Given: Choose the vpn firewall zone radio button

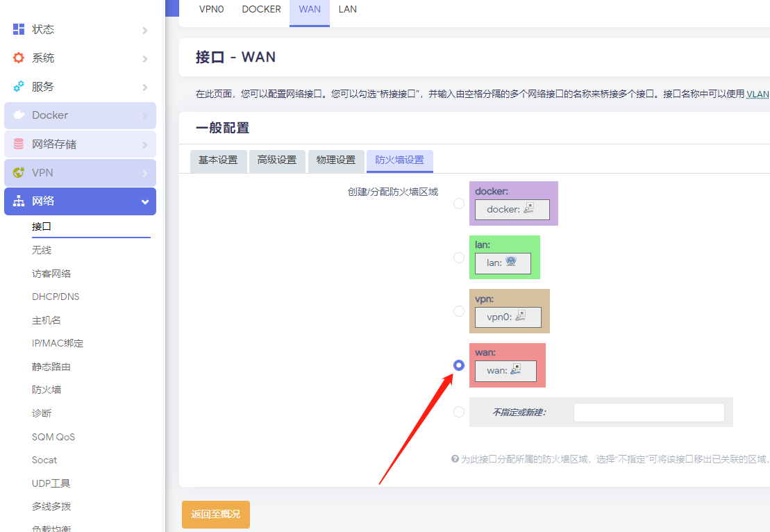Looking at the screenshot, I should 459,311.
